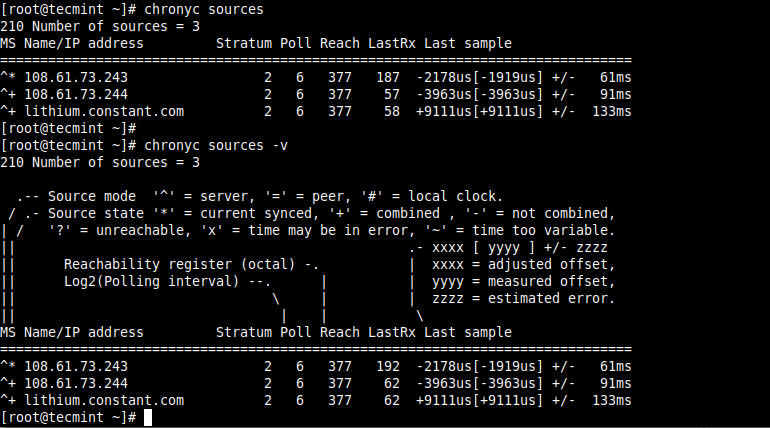The height and width of the screenshot is (428, 770).
Task: Click lithium.constant.com in the row with LastRx 62
Action: [x=104, y=401]
